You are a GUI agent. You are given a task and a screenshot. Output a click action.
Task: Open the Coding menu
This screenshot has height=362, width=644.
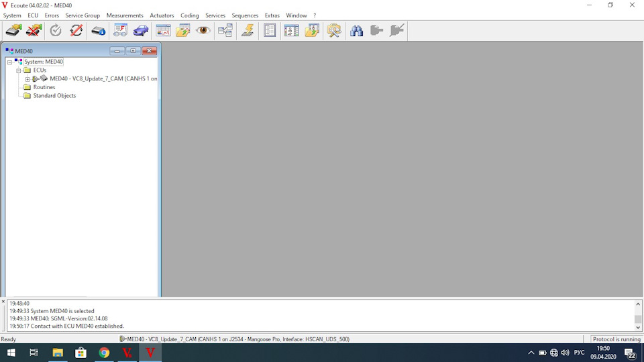click(x=190, y=15)
